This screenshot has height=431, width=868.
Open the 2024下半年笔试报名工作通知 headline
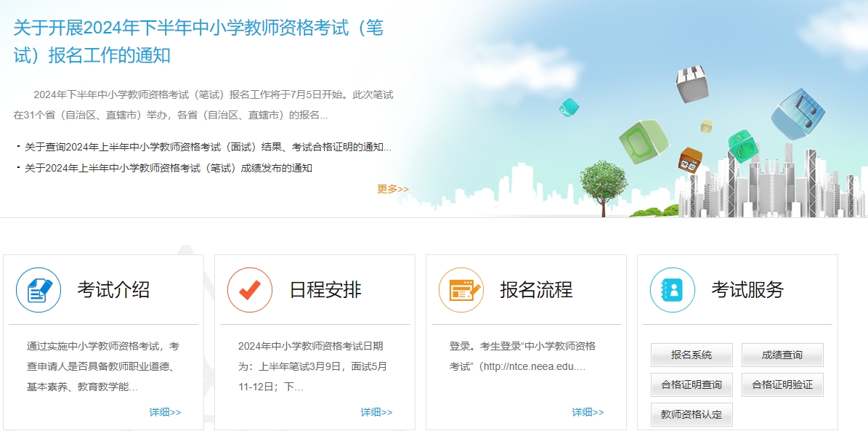[200, 40]
